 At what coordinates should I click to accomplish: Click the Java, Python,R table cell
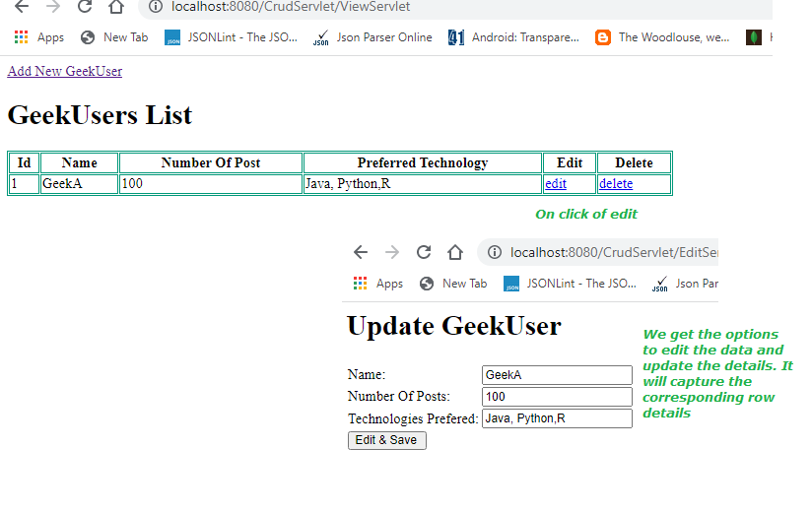[x=423, y=183]
